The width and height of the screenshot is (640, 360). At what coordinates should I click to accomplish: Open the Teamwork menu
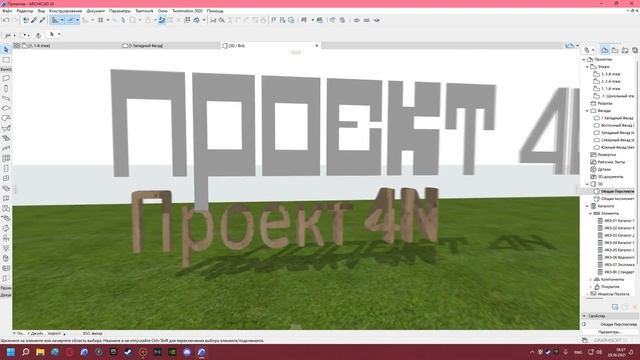(x=144, y=11)
